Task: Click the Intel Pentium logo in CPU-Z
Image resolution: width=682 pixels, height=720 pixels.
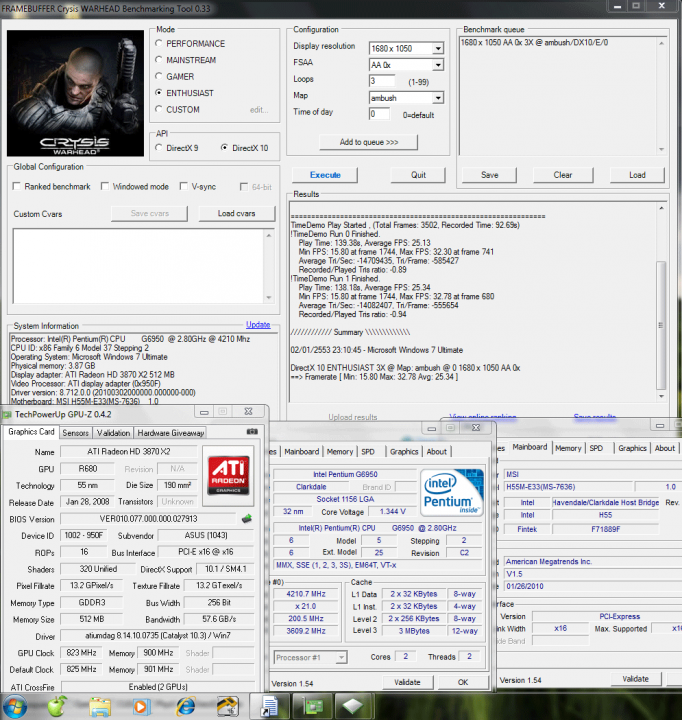Action: (x=451, y=493)
